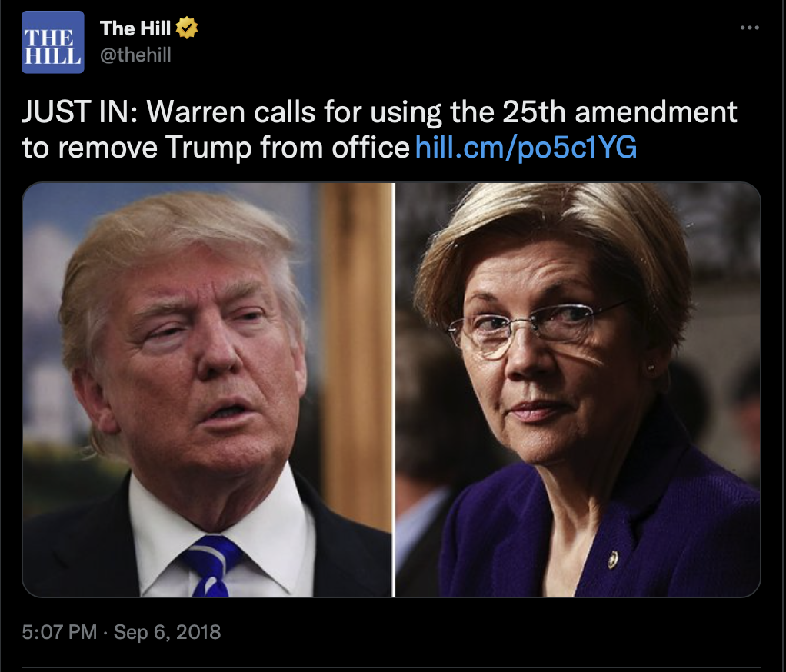The width and height of the screenshot is (786, 672).
Task: Visit the @thehill handle
Action: tap(135, 55)
